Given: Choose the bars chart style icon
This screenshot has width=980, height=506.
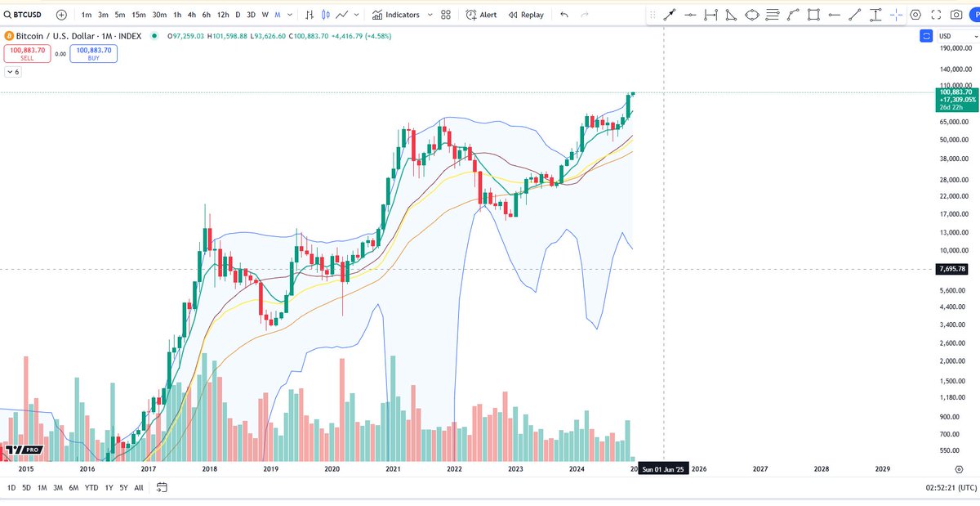Looking at the screenshot, I should point(310,15).
